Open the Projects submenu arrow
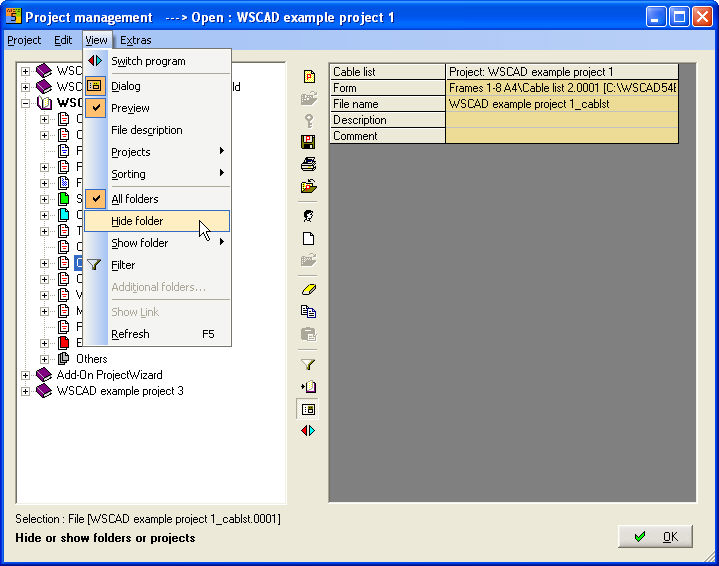719x566 pixels. pyautogui.click(x=222, y=151)
